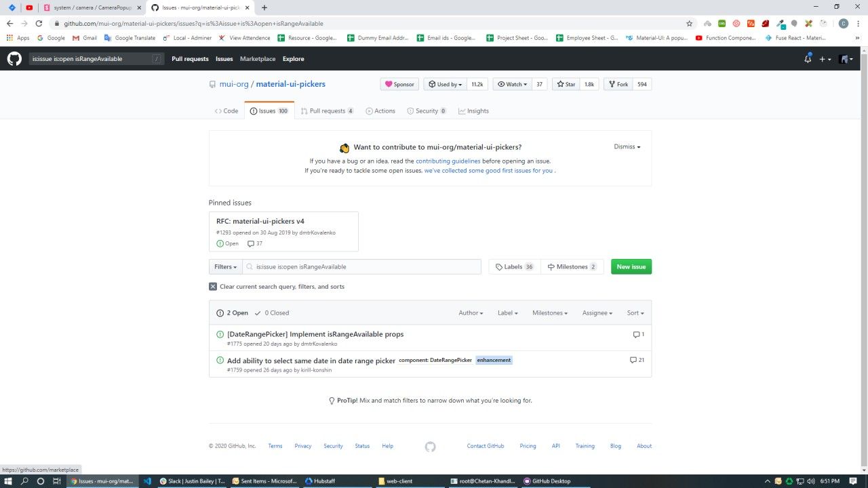The height and width of the screenshot is (488, 868).
Task: Click the GitHub logo in the footer
Action: tap(430, 447)
